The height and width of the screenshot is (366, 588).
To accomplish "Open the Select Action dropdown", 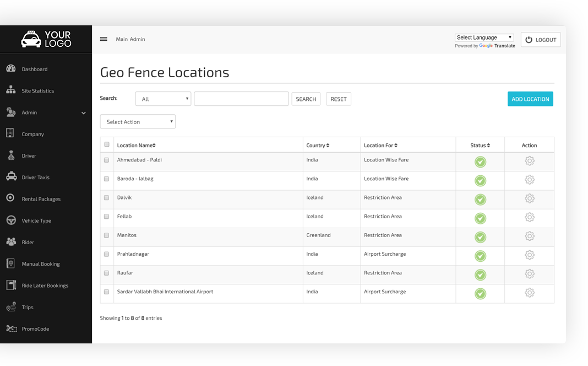I will [x=137, y=121].
